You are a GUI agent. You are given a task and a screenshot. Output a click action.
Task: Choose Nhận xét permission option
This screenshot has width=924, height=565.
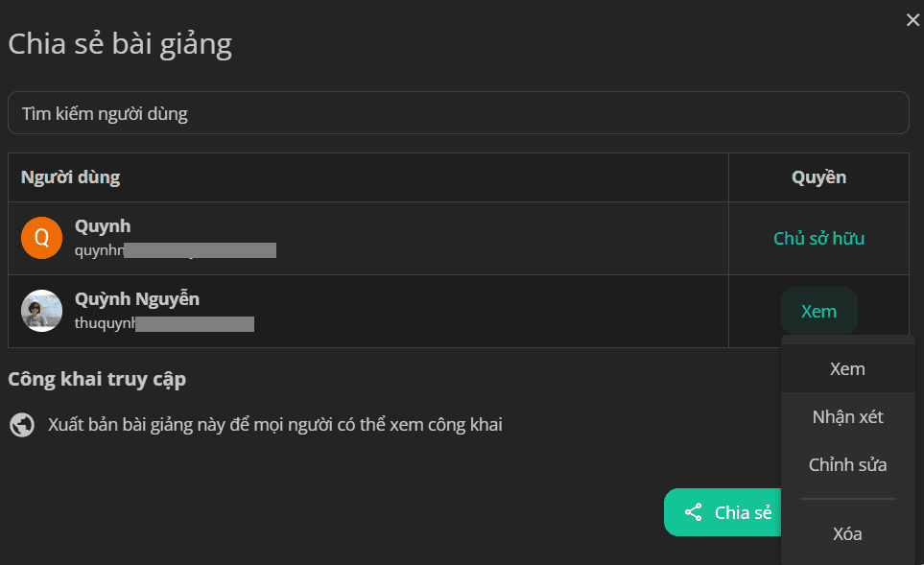[847, 416]
